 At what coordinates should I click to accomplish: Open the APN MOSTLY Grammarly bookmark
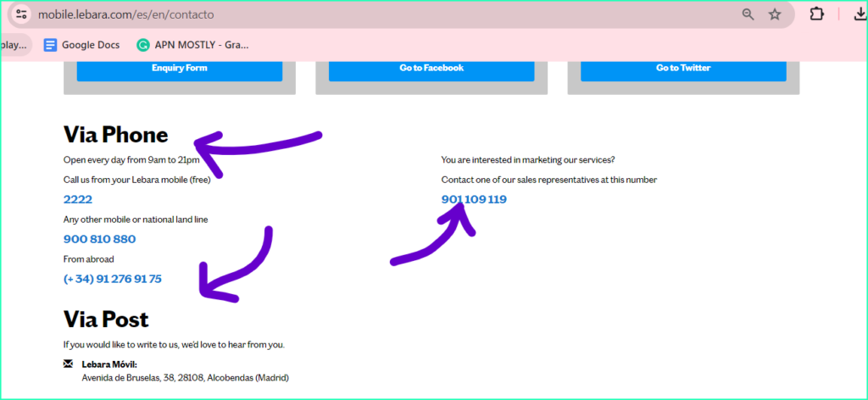pyautogui.click(x=192, y=45)
